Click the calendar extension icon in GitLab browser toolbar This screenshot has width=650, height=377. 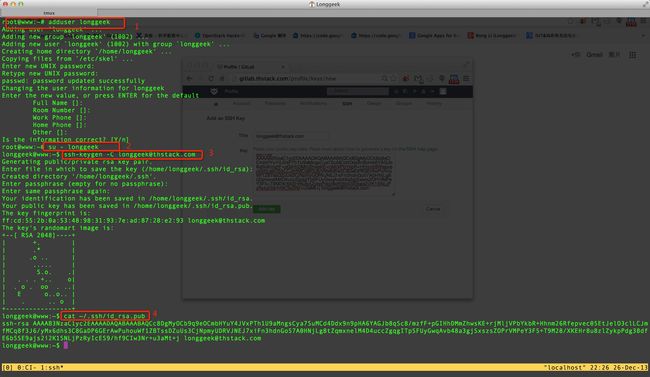454,79
